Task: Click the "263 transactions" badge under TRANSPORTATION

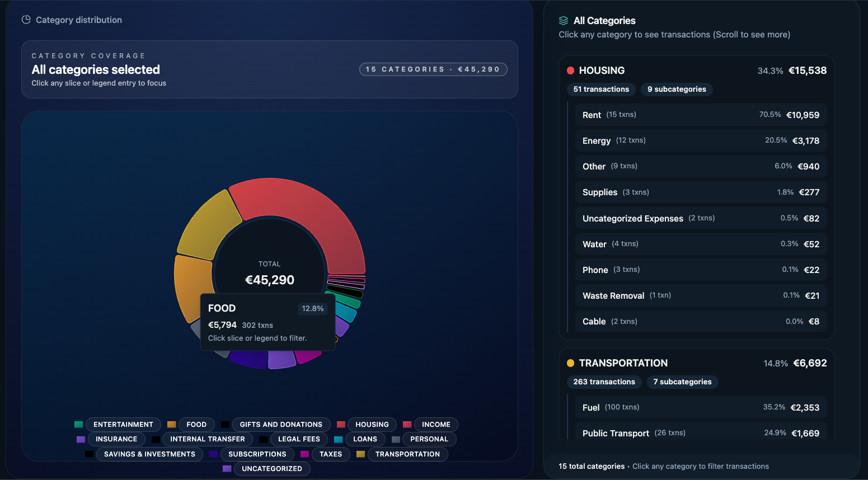Action: tap(604, 382)
